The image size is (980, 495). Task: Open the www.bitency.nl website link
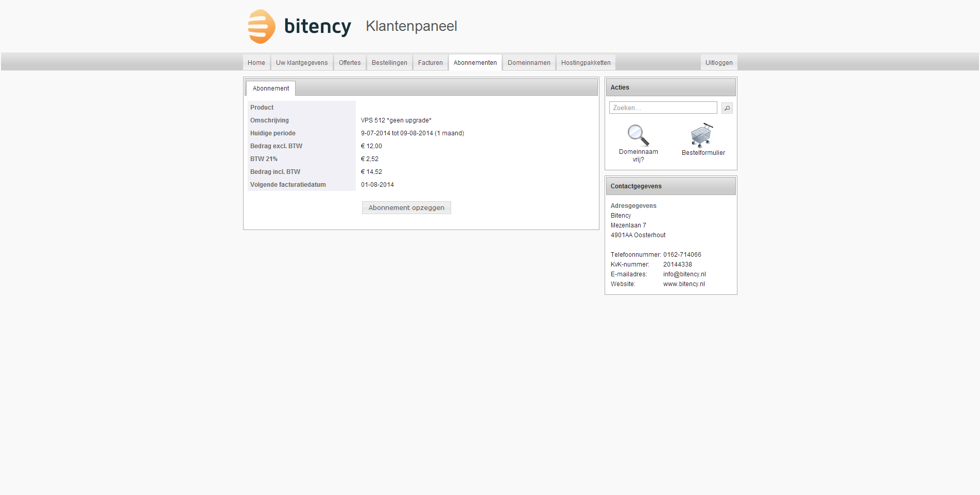click(x=683, y=284)
